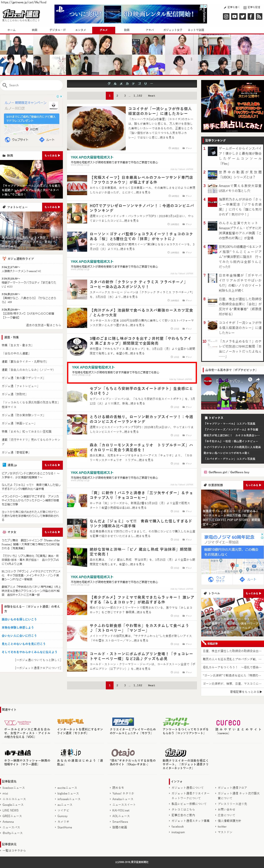
Task: Open 「スパイダー・グウェン」コスプレ写真集 topic
Action: [x=230, y=459]
